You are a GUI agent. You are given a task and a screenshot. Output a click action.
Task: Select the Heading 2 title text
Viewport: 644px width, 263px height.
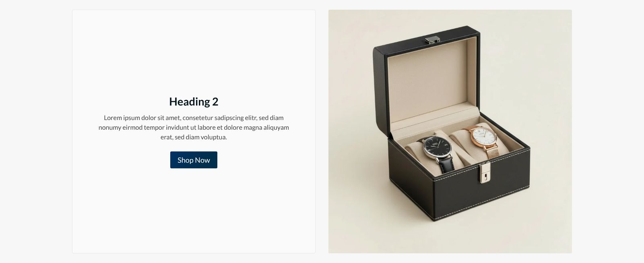point(194,101)
